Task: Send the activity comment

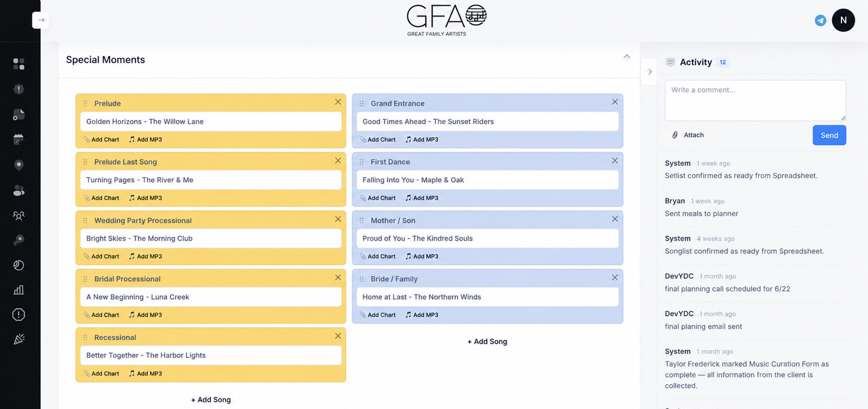Action: coord(830,135)
